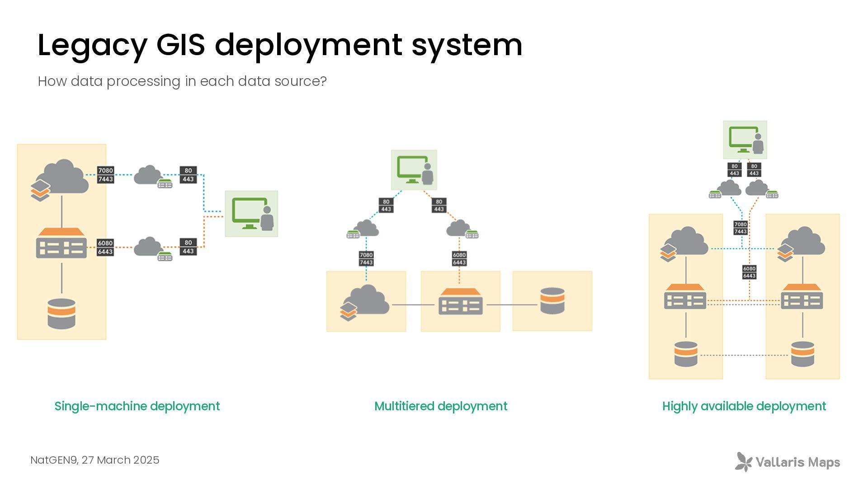Click the 7080/7443 port label in single-machine diagram
This screenshot has height=488, width=868.
[x=105, y=175]
